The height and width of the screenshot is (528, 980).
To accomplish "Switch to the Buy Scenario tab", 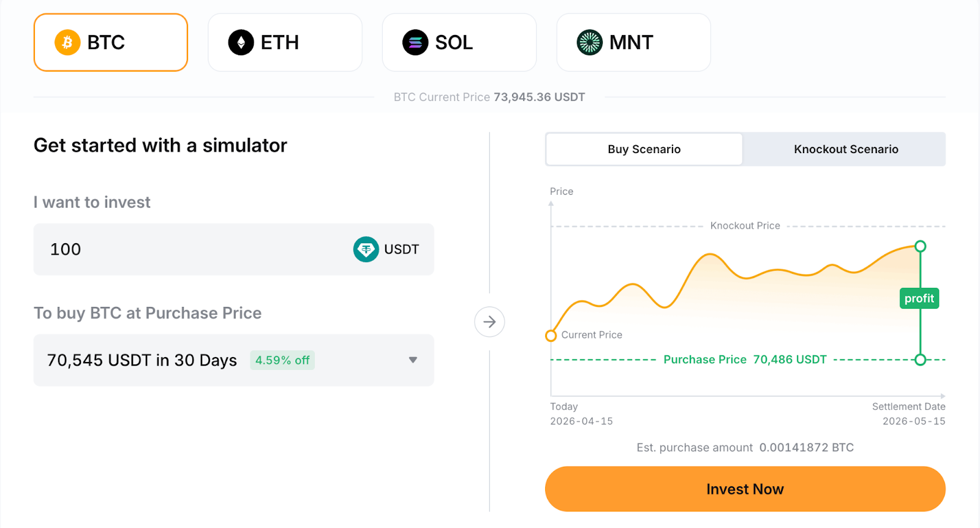I will [644, 149].
